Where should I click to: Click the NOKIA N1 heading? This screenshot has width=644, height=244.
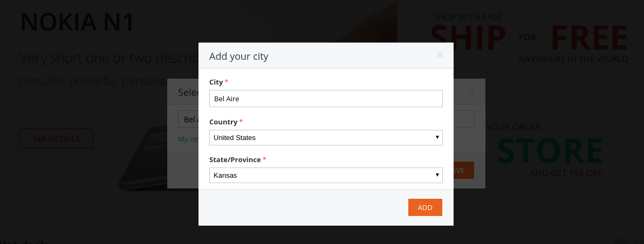(x=77, y=23)
